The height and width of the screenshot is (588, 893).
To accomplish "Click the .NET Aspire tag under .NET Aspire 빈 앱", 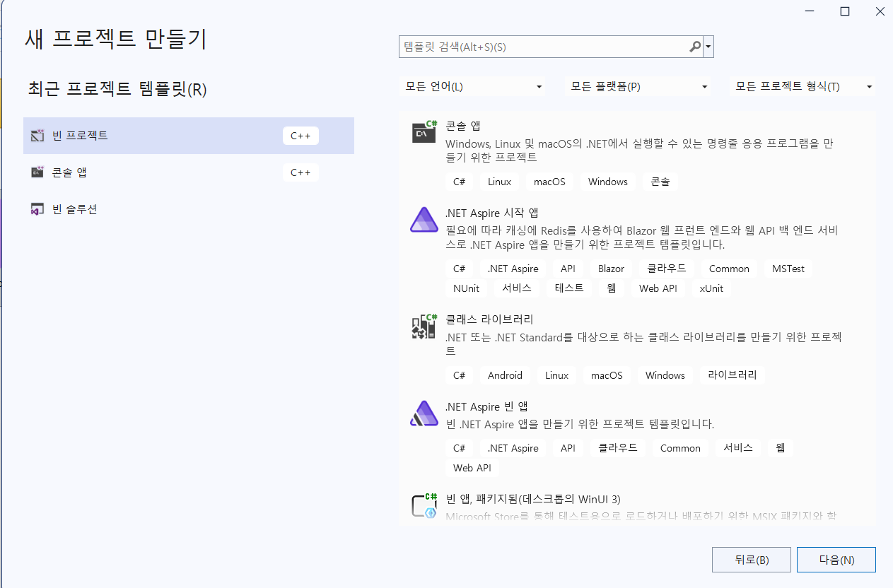I will (x=513, y=448).
